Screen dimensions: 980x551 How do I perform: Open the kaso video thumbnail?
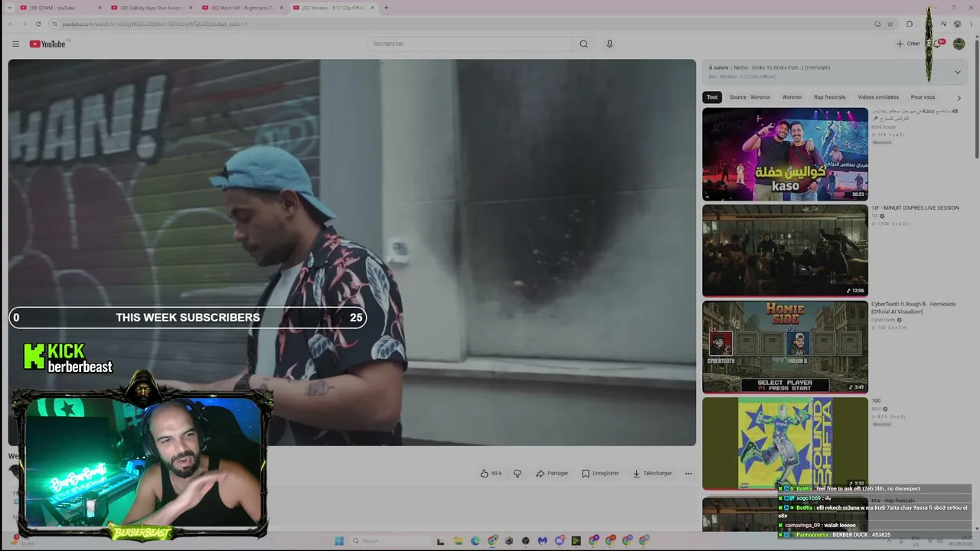[785, 154]
